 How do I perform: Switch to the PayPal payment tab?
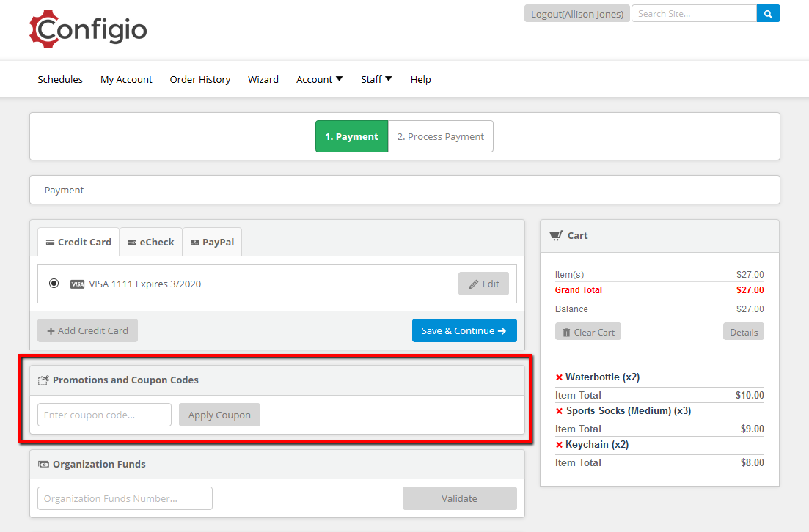[212, 243]
